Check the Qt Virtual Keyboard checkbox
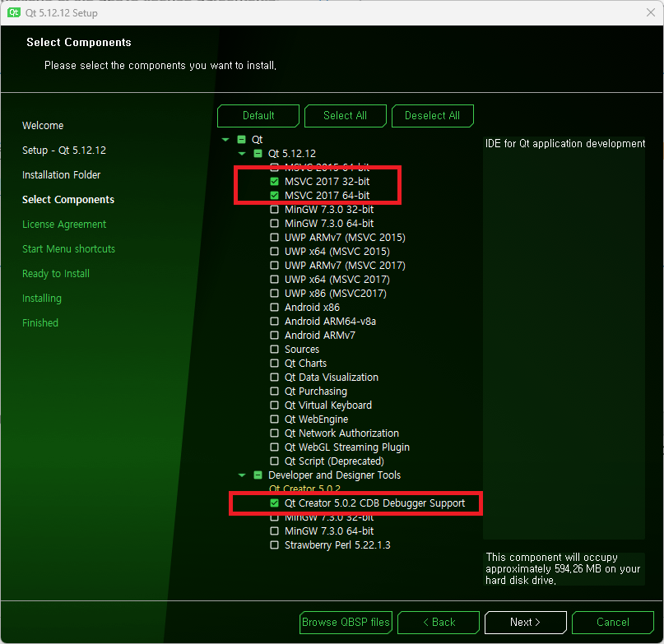664x644 pixels. click(x=275, y=405)
